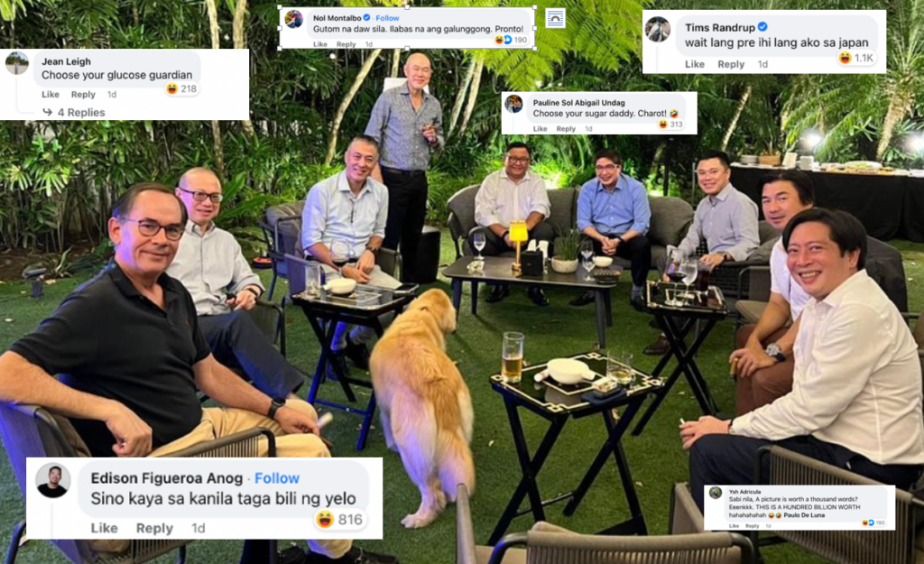
Task: View the 218 reactions on Jean Leigh's comment
Action: click(x=182, y=89)
